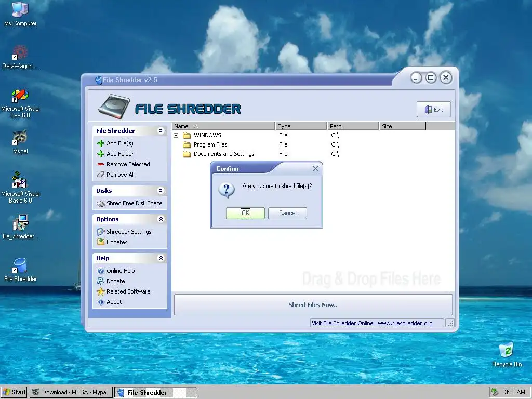Open the Shredder Settings label

point(129,232)
